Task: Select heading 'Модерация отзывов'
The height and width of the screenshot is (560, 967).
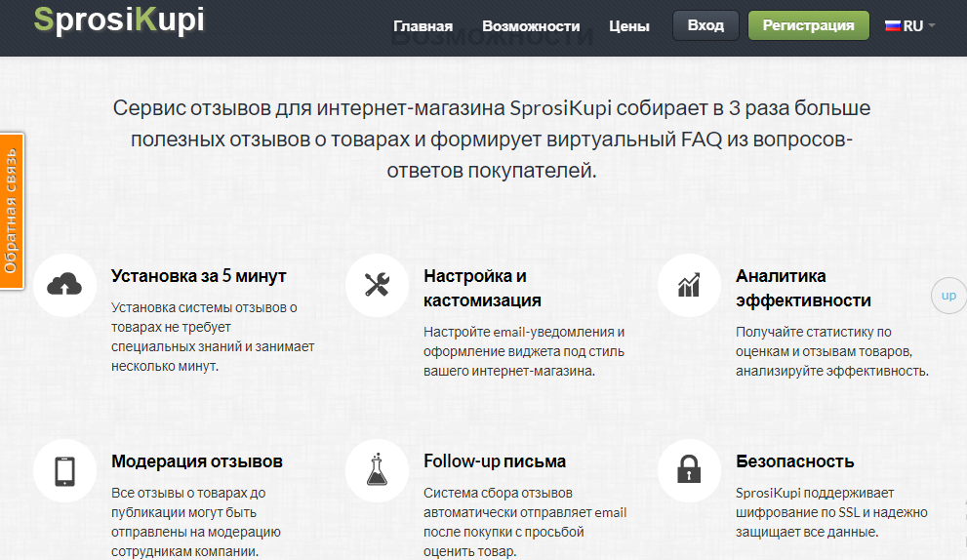Action: [x=197, y=461]
